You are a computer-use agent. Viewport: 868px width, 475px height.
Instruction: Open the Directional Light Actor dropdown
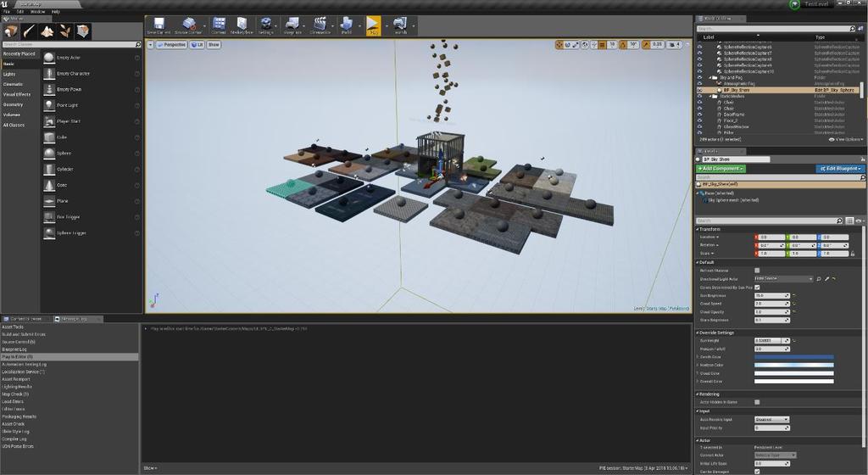[783, 279]
